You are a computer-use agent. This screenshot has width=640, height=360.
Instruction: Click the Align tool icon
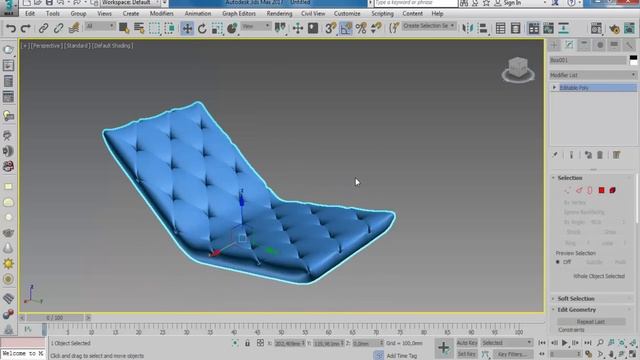[483, 28]
